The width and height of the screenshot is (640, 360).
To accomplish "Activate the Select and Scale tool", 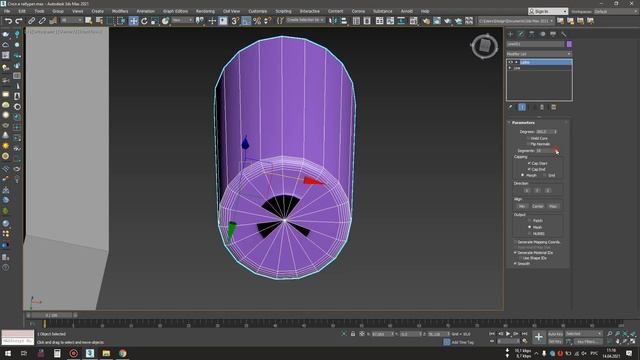I will point(155,21).
